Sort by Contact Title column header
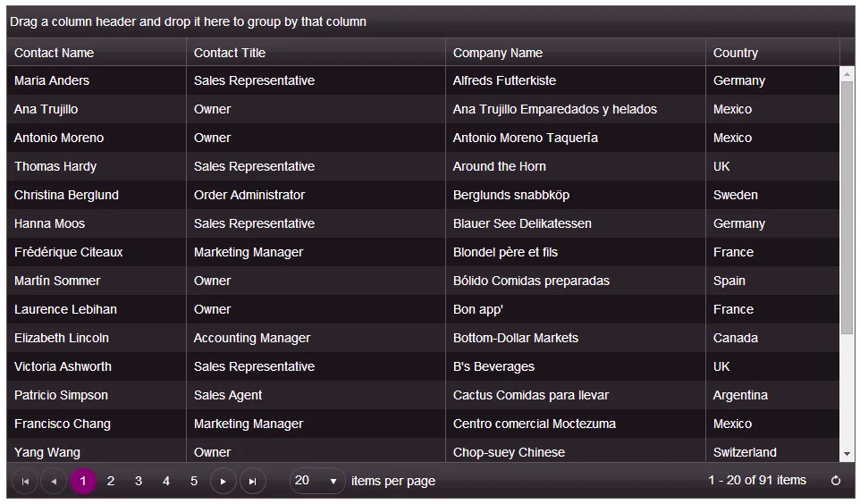The image size is (860, 504). coord(230,53)
